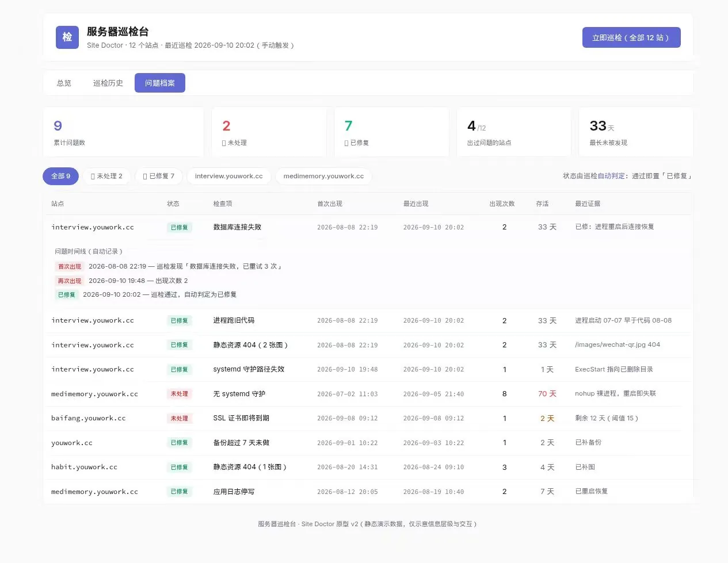The height and width of the screenshot is (563, 728).
Task: Click last-seen time 2026-08-24 09:10
Action: [433, 467]
